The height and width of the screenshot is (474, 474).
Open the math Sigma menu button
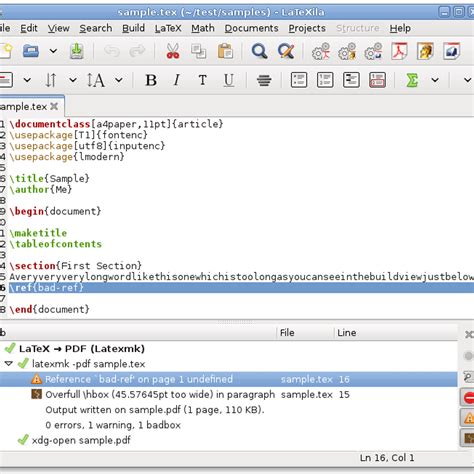[x=412, y=80]
